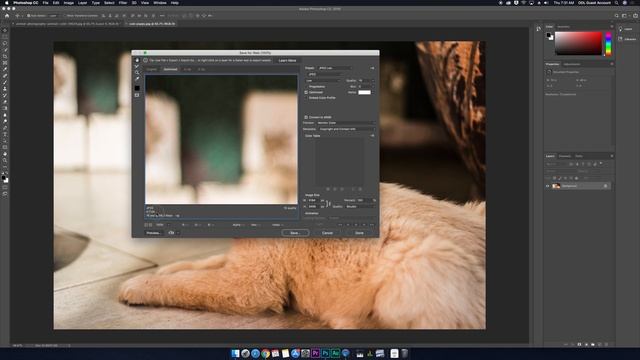Click the Save button in the dialog
This screenshot has height=360, width=640.
click(x=295, y=233)
